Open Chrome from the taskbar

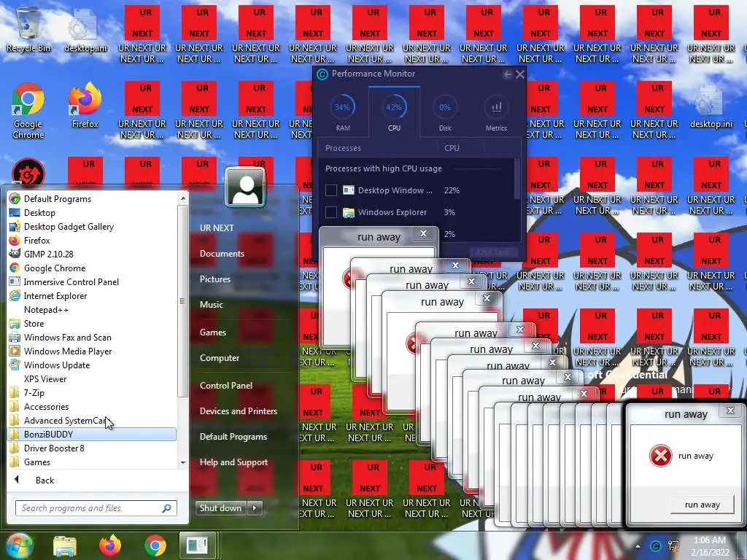[155, 546]
